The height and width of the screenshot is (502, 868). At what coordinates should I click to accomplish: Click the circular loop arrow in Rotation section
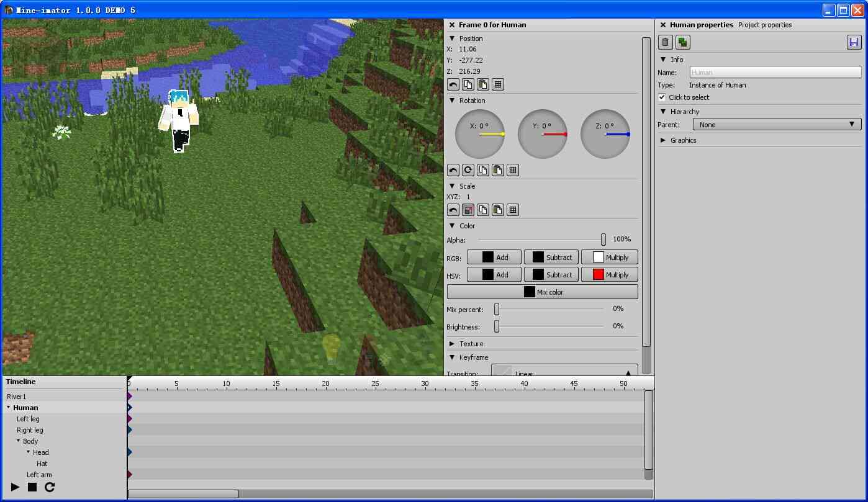tap(468, 170)
